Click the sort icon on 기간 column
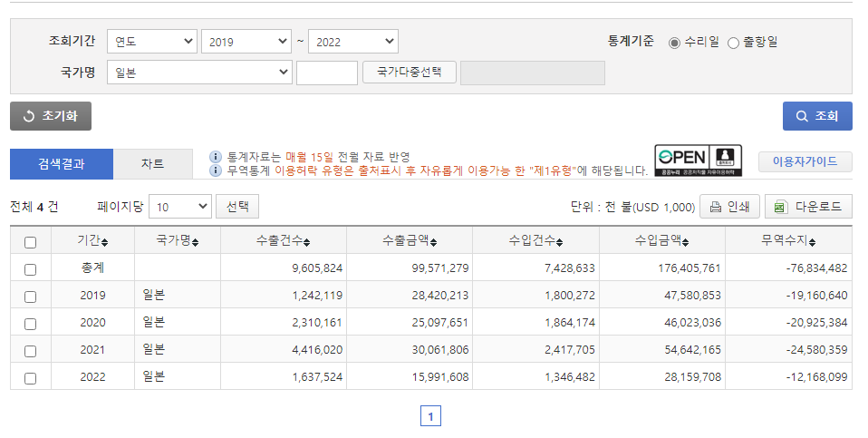 pyautogui.click(x=104, y=242)
